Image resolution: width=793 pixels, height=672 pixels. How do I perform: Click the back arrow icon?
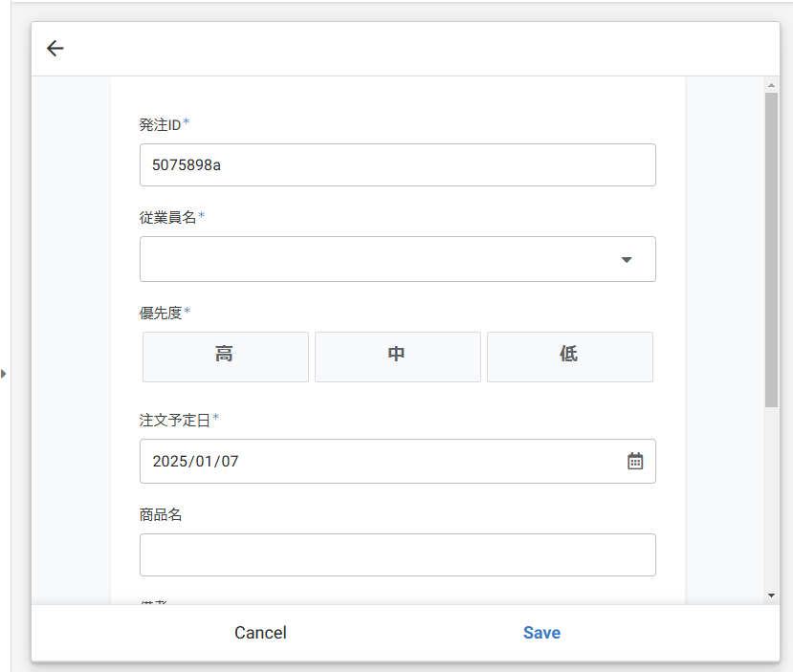[x=55, y=49]
